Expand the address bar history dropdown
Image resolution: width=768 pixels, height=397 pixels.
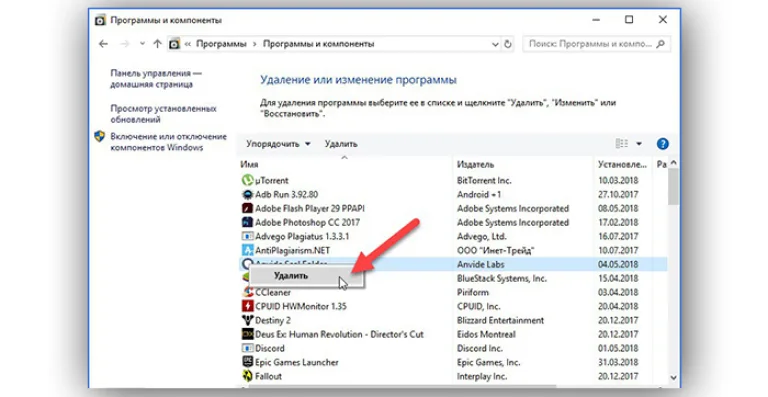click(x=495, y=44)
